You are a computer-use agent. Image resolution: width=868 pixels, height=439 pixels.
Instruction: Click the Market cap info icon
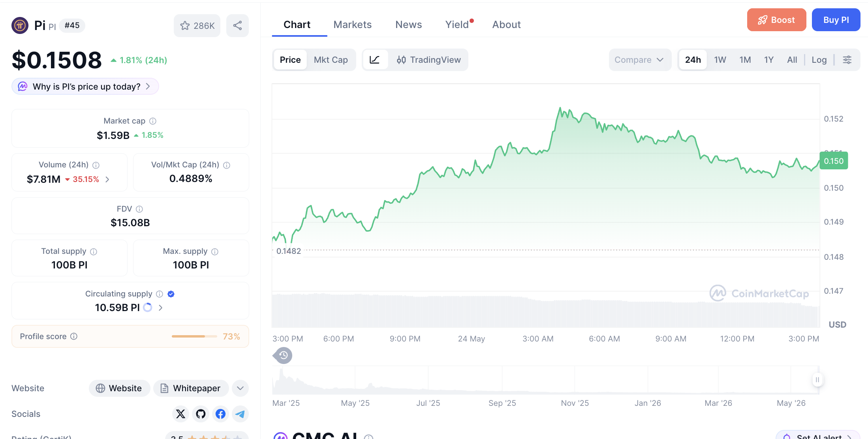click(153, 121)
